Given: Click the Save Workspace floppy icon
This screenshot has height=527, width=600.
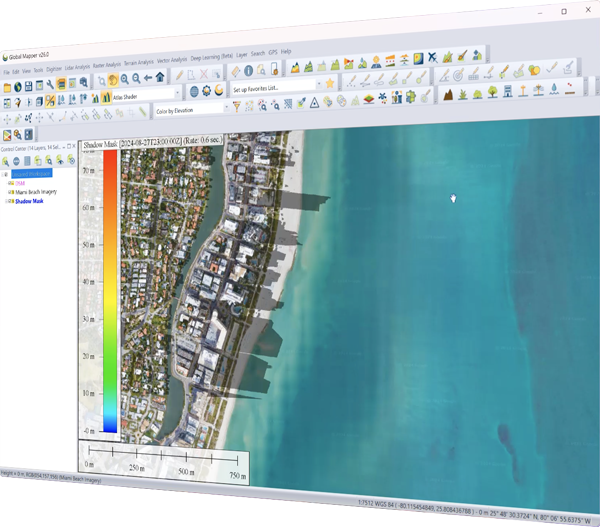Looking at the screenshot, I should (x=28, y=86).
